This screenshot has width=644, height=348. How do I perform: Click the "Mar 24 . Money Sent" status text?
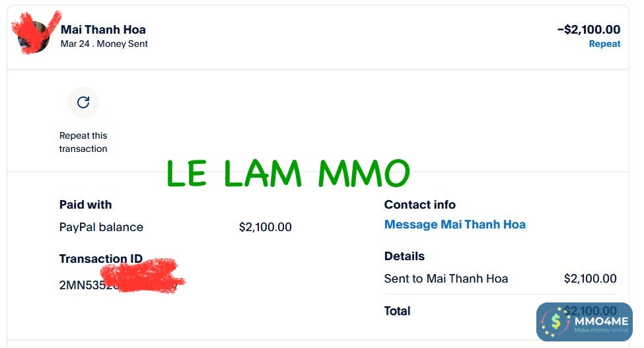pos(104,44)
